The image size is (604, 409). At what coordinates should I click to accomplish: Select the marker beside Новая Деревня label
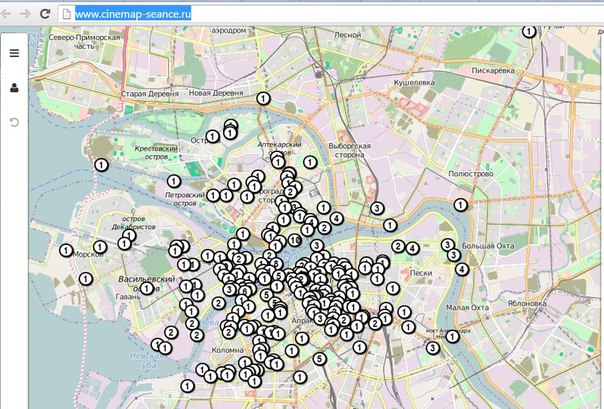(263, 97)
